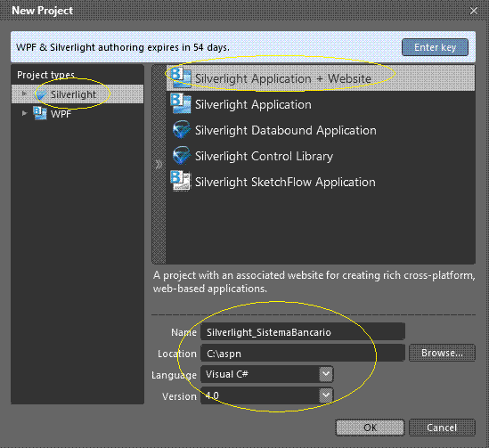This screenshot has width=489, height=448.
Task: Expand the Silverlight tree node arrow
Action: click(x=24, y=94)
